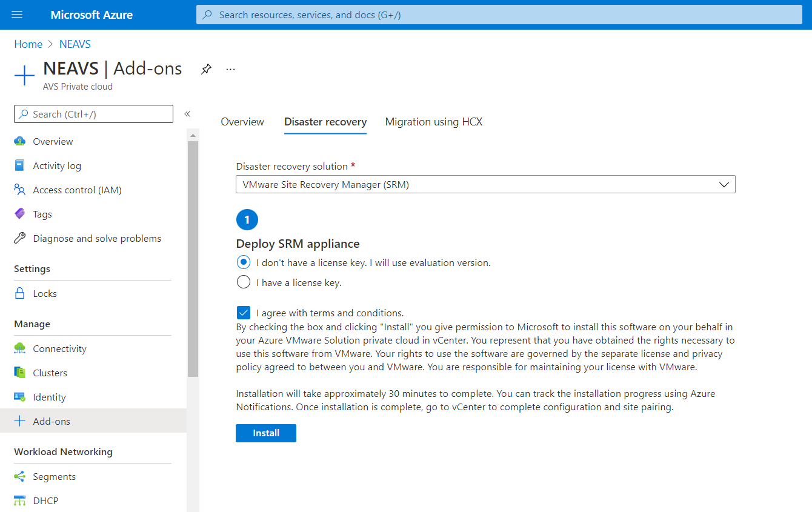Image resolution: width=812 pixels, height=512 pixels.
Task: Click the Install button
Action: click(266, 433)
